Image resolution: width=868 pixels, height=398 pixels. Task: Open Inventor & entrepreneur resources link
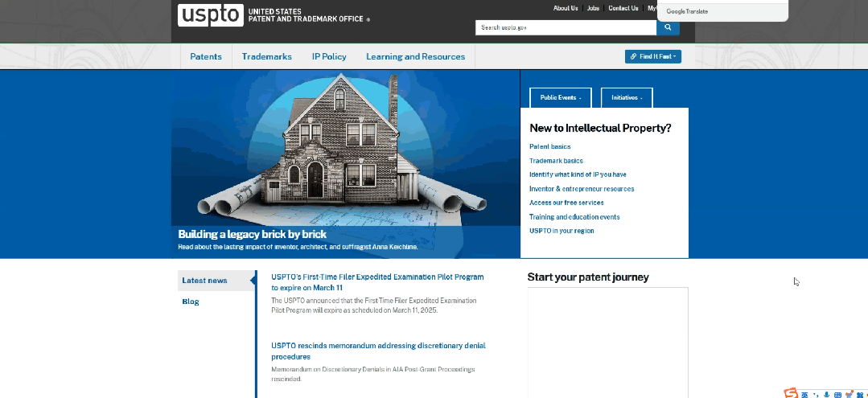click(x=582, y=189)
